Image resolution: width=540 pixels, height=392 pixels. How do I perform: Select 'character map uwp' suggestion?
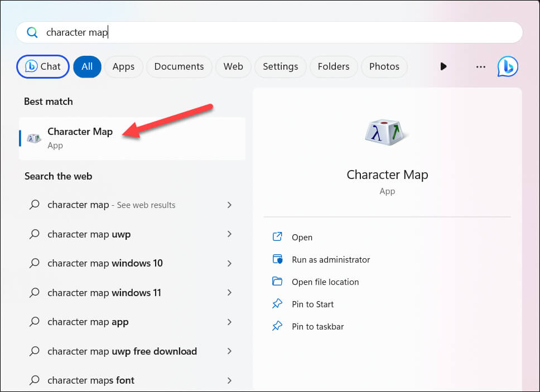[x=132, y=234]
